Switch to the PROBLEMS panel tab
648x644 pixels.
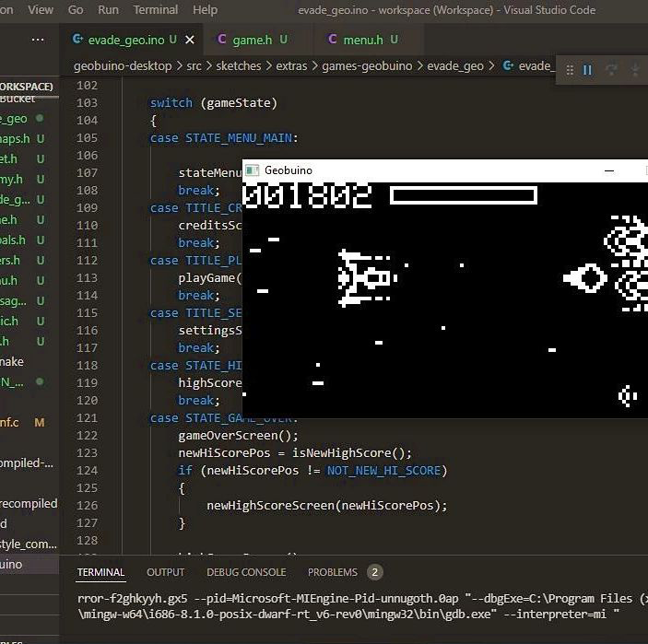pos(332,572)
